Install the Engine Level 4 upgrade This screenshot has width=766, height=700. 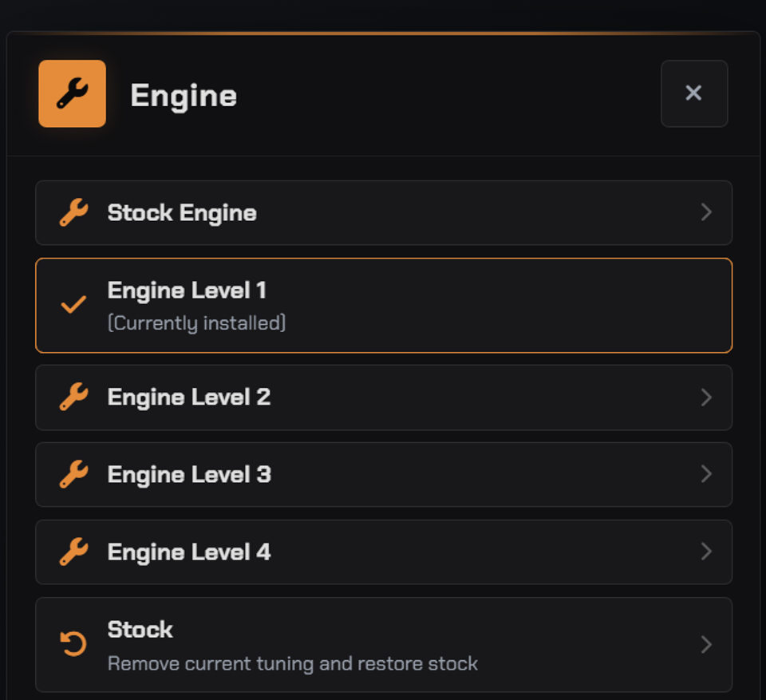(384, 552)
